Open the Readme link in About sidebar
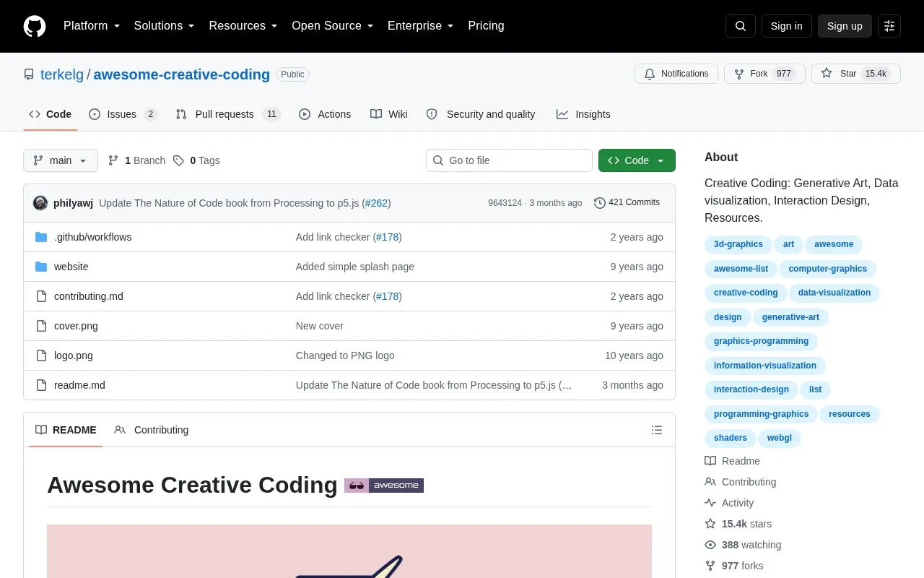 point(733,461)
